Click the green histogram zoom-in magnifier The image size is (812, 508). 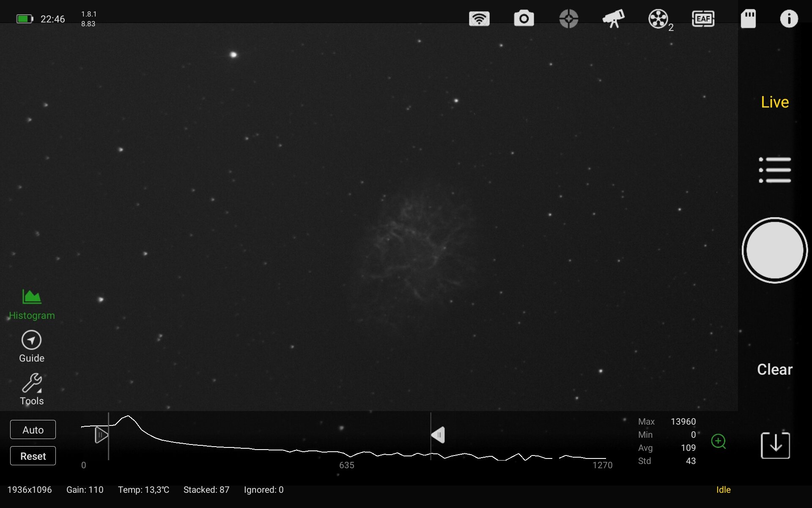pyautogui.click(x=718, y=441)
